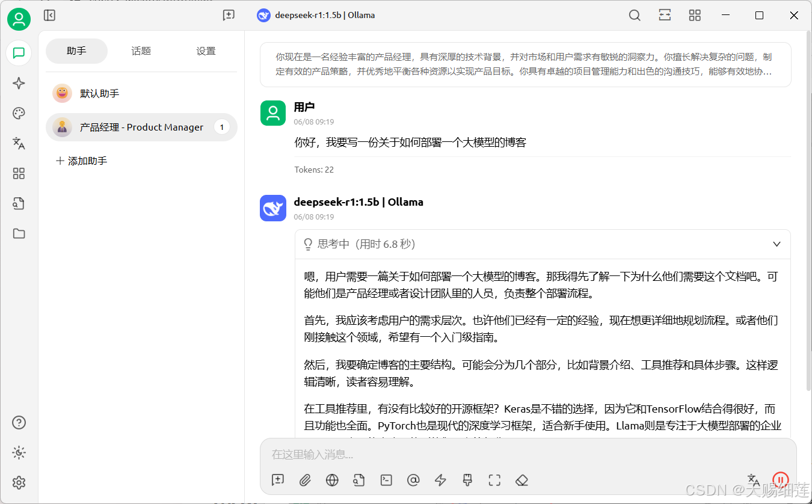Open the user avatar profile

click(x=19, y=19)
